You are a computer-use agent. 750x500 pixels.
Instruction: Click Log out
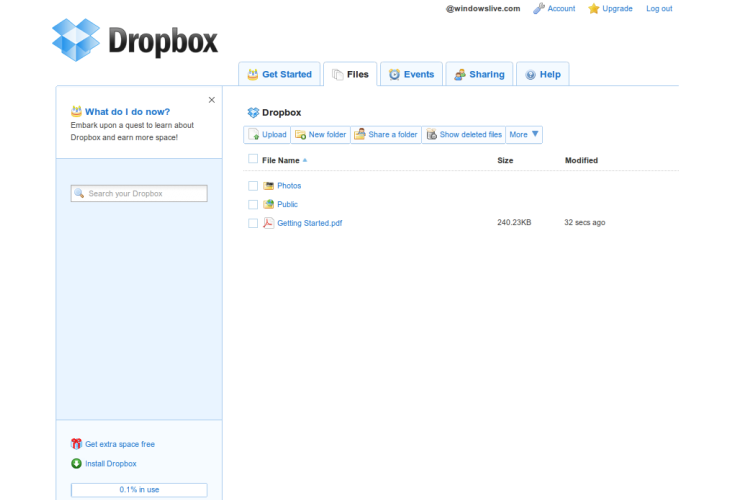pos(659,9)
